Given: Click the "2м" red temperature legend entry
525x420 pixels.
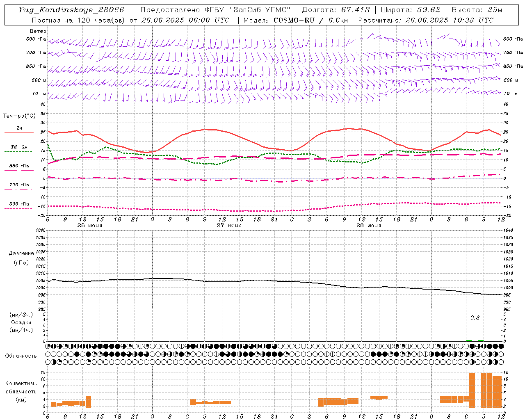Looking at the screenshot, I should (x=19, y=128).
